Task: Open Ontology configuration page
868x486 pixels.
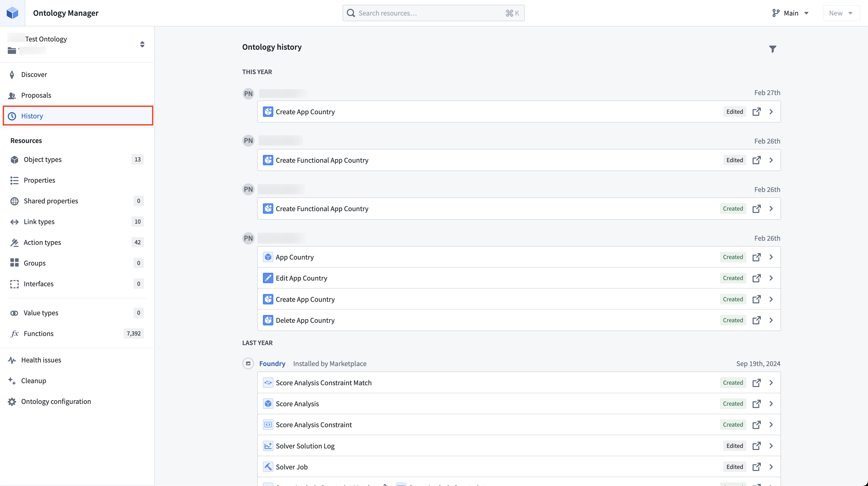Action: coord(77,401)
